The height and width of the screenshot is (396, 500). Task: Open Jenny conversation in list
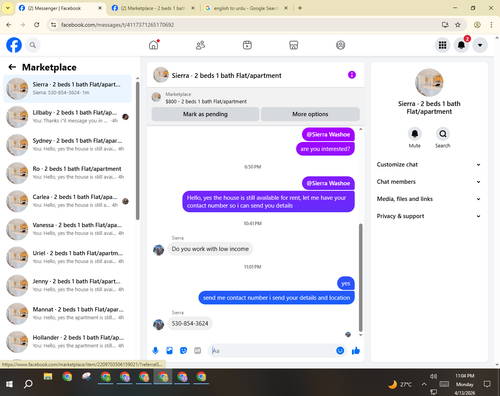click(x=68, y=285)
